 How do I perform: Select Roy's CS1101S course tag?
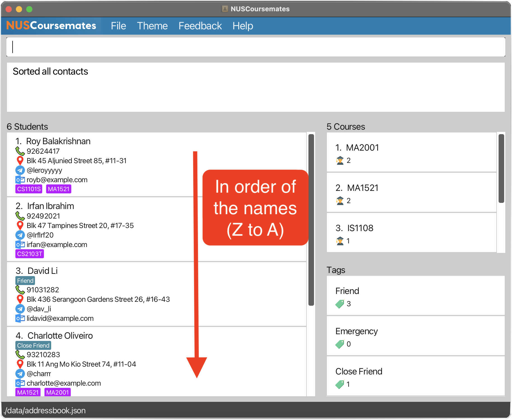29,189
